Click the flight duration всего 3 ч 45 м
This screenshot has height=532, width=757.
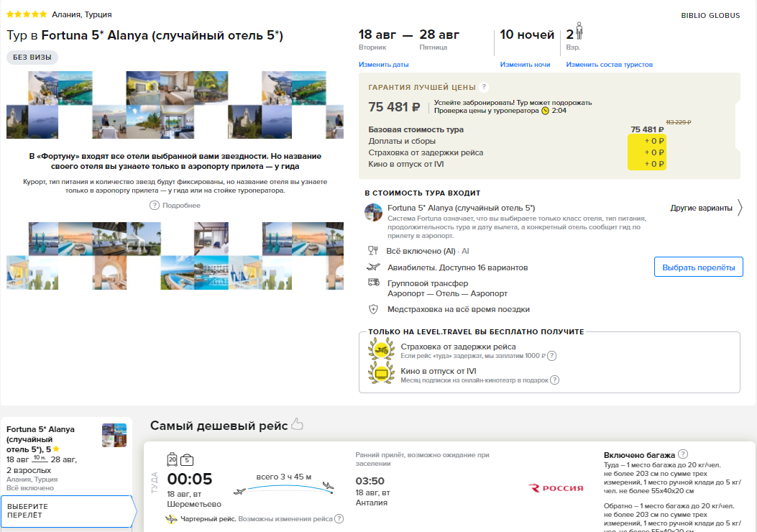pyautogui.click(x=284, y=477)
